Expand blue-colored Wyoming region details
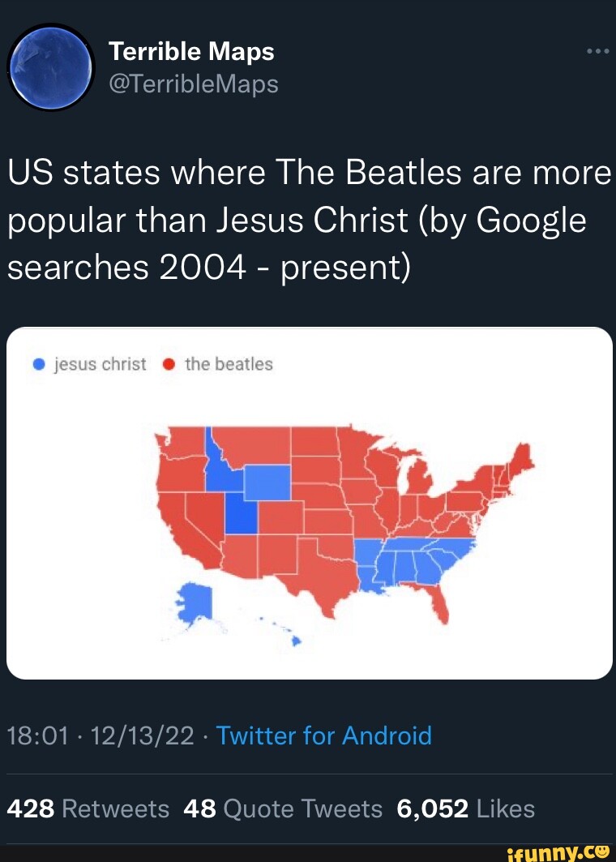The height and width of the screenshot is (862, 616). coord(267,484)
